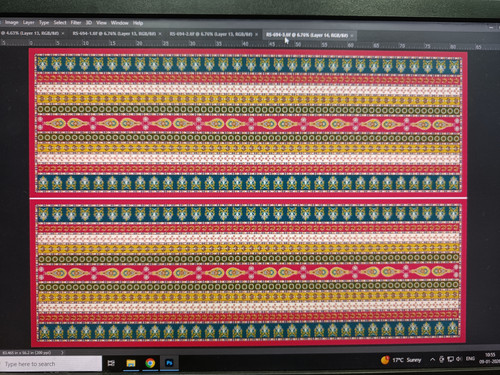The width and height of the screenshot is (500, 375).
Task: Open the Select menu
Action: tap(60, 23)
